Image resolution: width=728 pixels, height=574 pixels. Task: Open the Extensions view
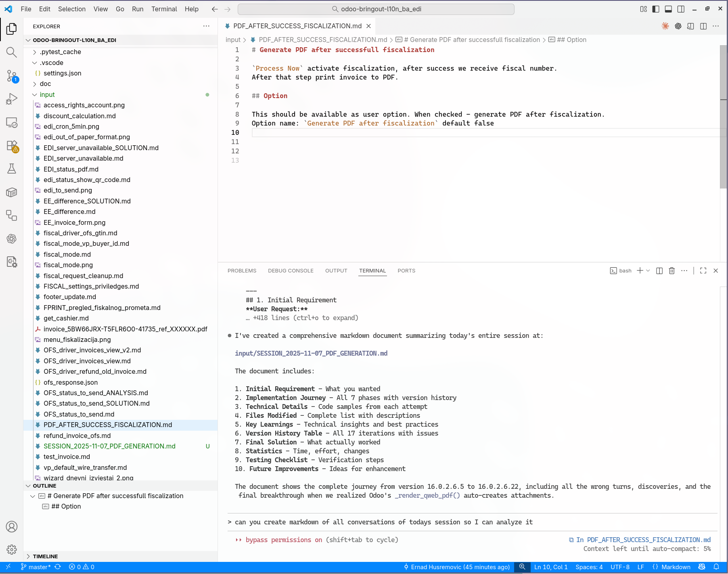tap(12, 146)
